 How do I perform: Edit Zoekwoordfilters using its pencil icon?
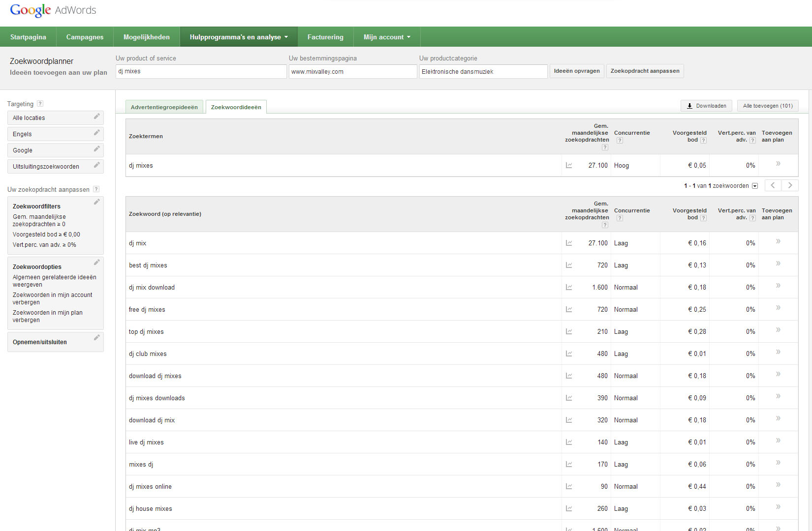(x=96, y=202)
